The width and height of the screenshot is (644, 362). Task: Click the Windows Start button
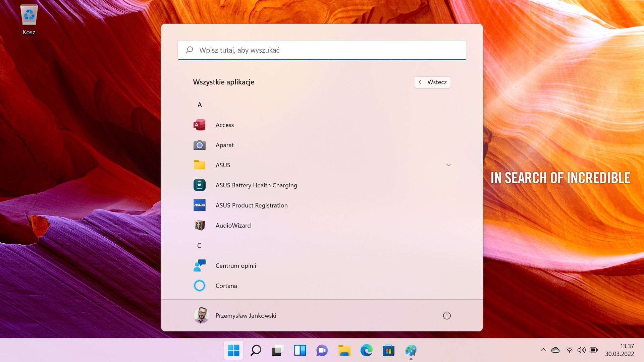(x=233, y=351)
